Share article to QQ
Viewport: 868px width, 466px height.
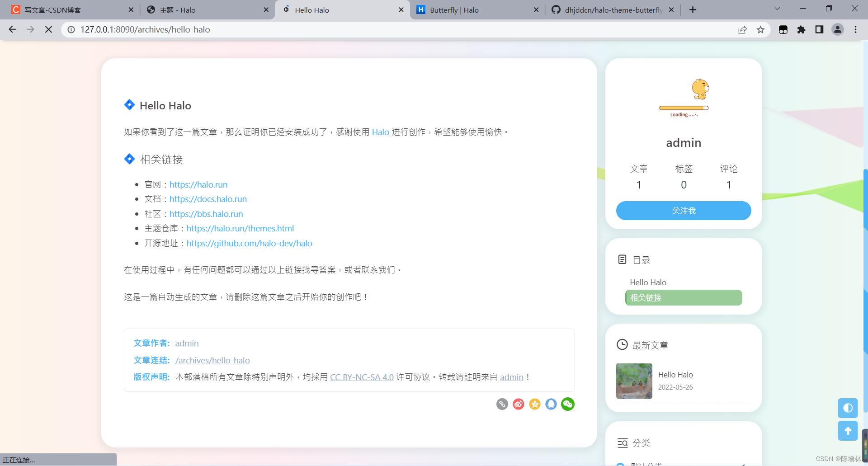tap(551, 404)
